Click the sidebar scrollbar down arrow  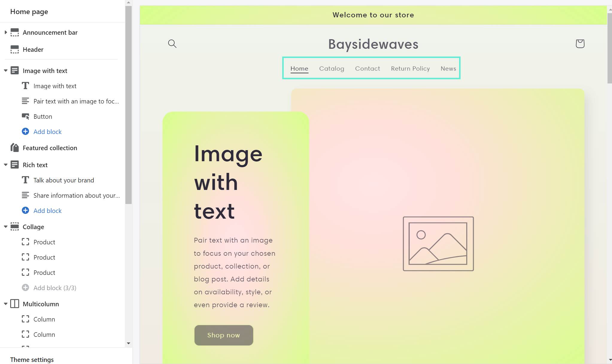click(129, 343)
